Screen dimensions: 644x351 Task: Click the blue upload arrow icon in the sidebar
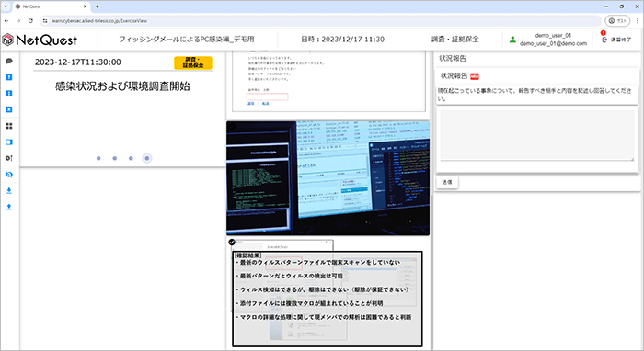tap(9, 207)
